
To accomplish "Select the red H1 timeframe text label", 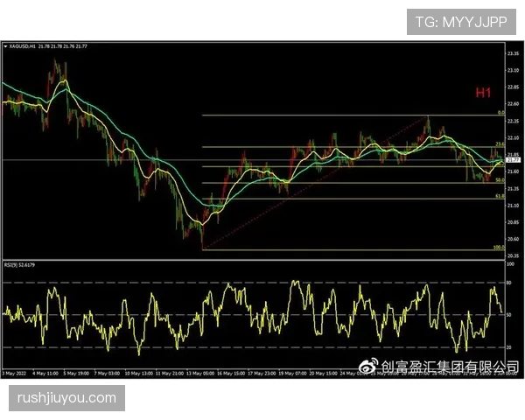I will (483, 93).
